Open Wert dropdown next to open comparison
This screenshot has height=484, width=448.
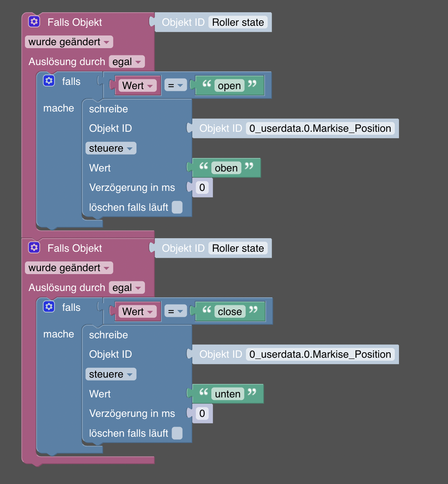click(x=137, y=85)
